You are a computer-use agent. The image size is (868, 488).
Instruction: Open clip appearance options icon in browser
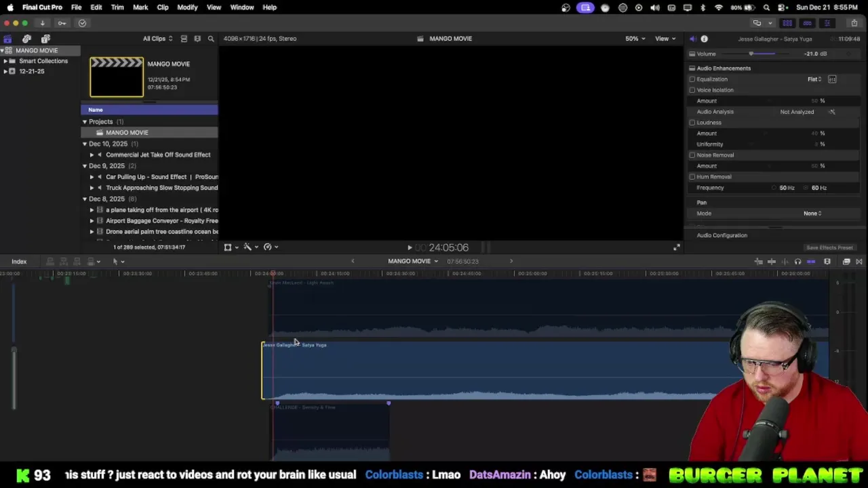click(x=197, y=39)
